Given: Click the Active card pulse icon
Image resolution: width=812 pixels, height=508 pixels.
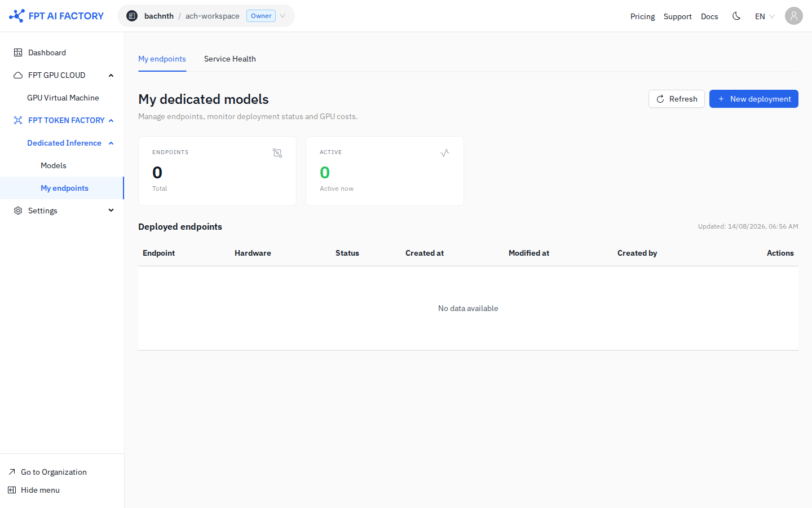Looking at the screenshot, I should (x=445, y=153).
